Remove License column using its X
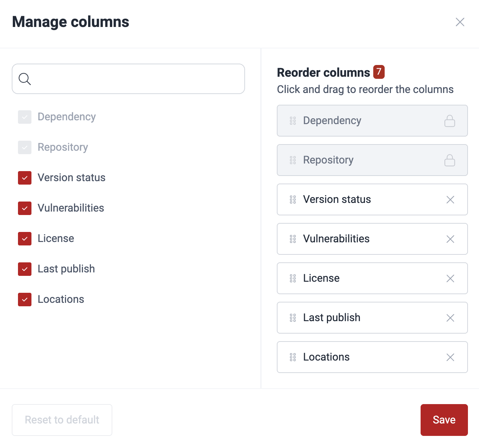This screenshot has width=479, height=448. [450, 278]
